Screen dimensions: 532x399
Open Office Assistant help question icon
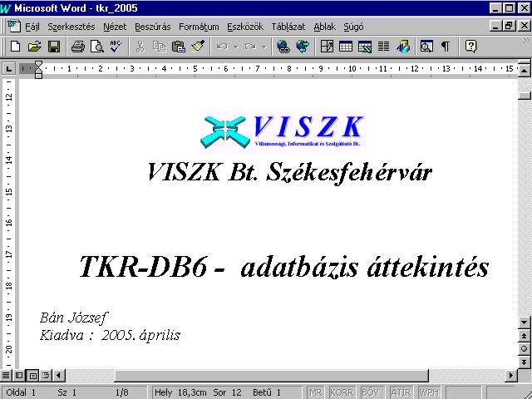(x=471, y=47)
